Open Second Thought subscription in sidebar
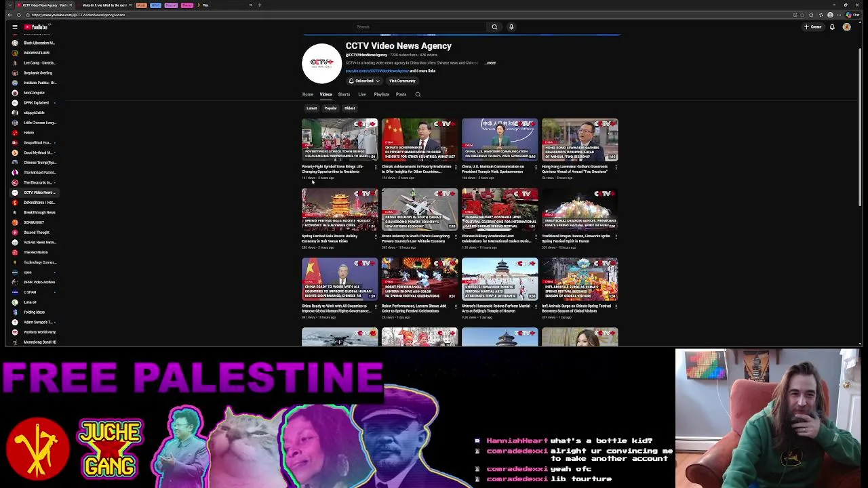Image resolution: width=868 pixels, height=488 pixels. click(x=33, y=232)
